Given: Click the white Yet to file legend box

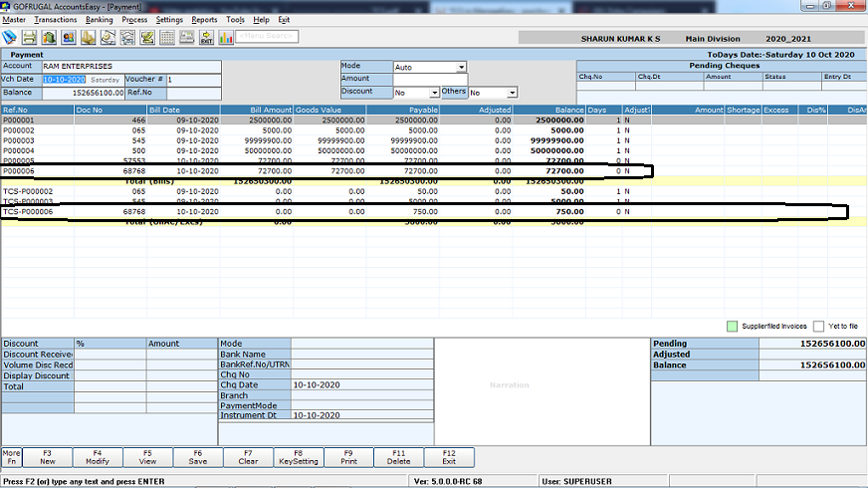Looking at the screenshot, I should (x=818, y=326).
